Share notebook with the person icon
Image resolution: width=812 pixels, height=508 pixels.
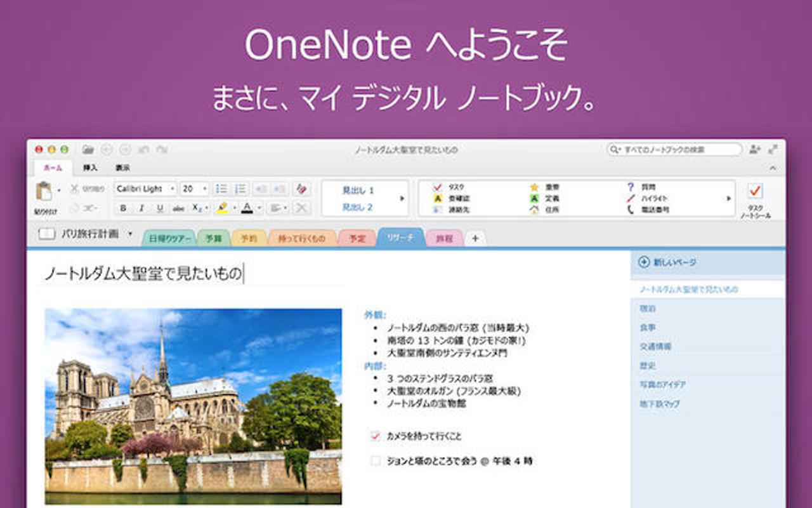pyautogui.click(x=754, y=150)
